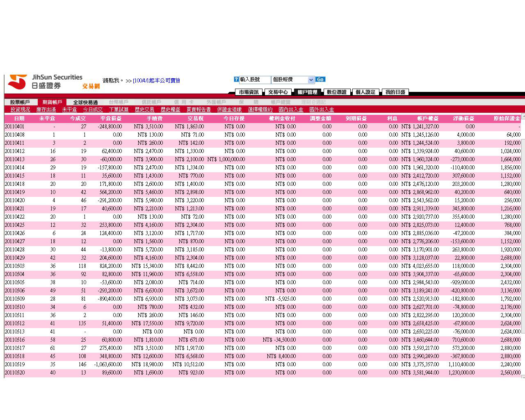Screen dimensions: 525x420
Task: Click the 平倉損益 column header
Action: [x=111, y=119]
